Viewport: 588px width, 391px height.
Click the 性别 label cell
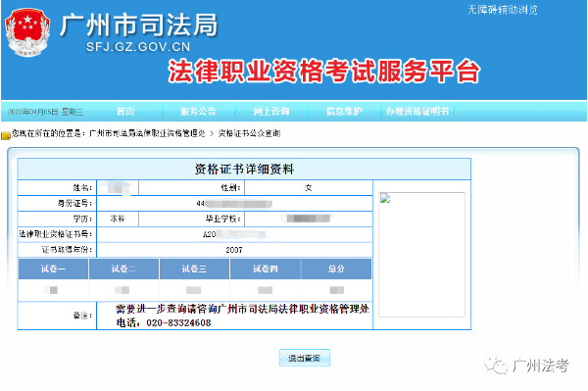192,187
